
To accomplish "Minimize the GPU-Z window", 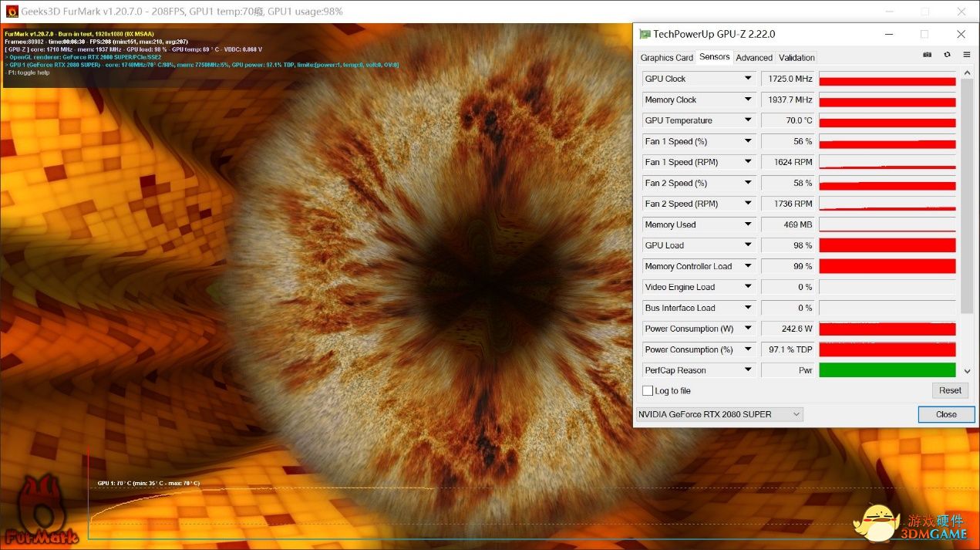I will pos(888,34).
